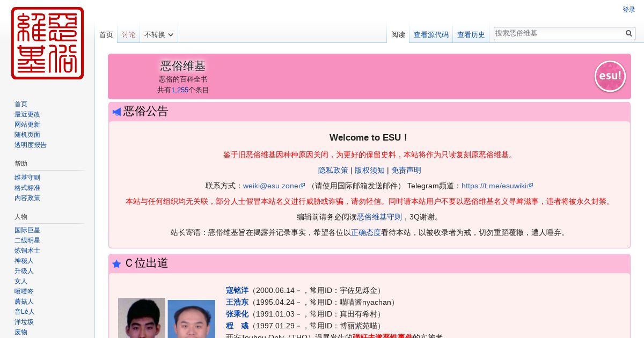Click the left portrait photo thumbnail

click(x=142, y=318)
